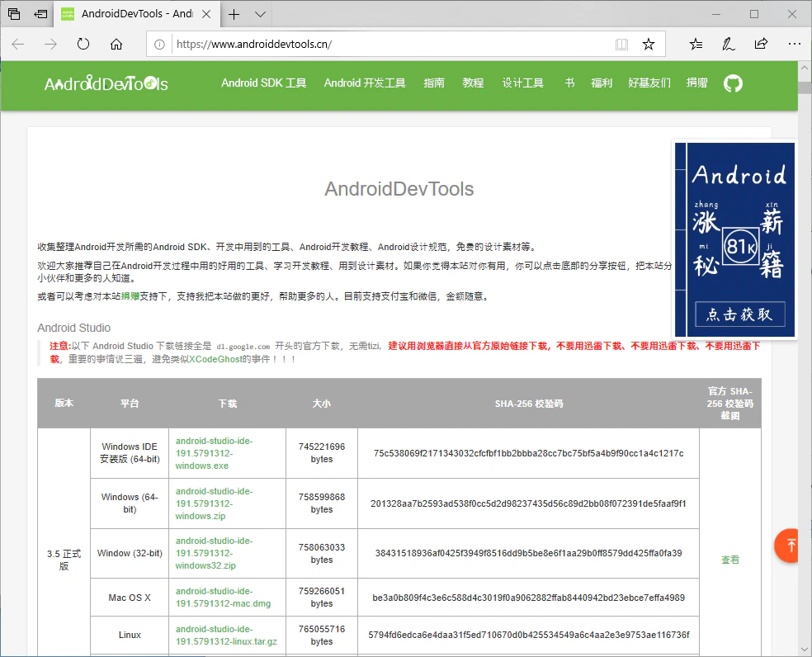812x657 pixels.
Task: Open browser settings and more menu
Action: [x=795, y=44]
